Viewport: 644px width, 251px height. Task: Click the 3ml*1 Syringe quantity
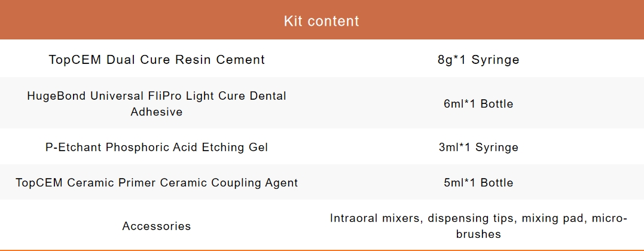pyautogui.click(x=478, y=147)
